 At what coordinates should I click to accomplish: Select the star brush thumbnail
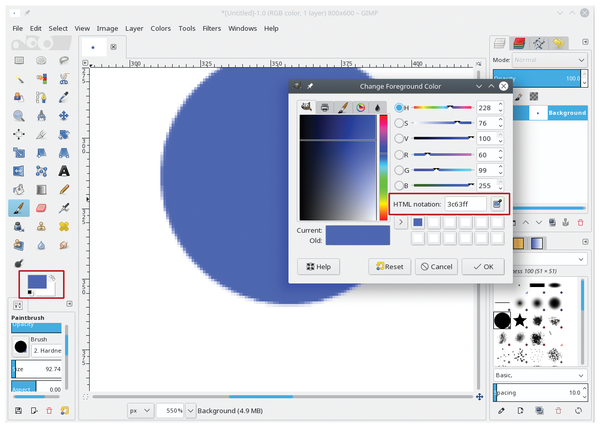tap(520, 320)
